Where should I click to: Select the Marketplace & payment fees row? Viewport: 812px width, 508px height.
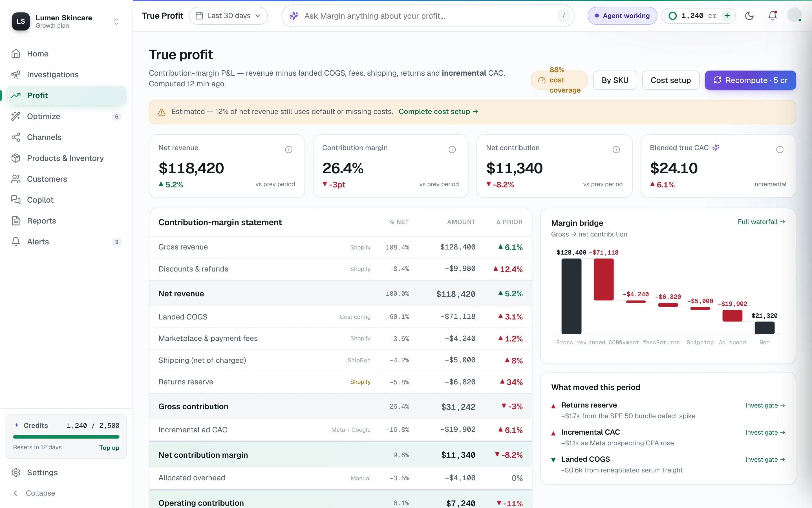[340, 339]
